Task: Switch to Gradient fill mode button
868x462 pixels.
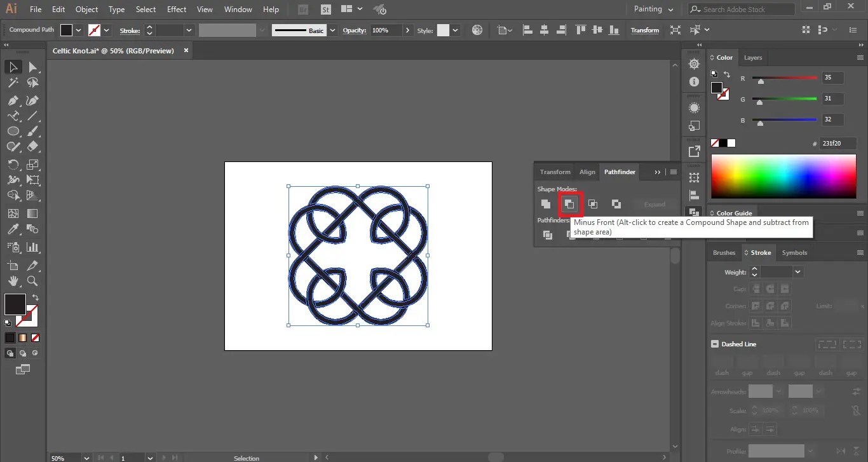Action: pyautogui.click(x=23, y=337)
